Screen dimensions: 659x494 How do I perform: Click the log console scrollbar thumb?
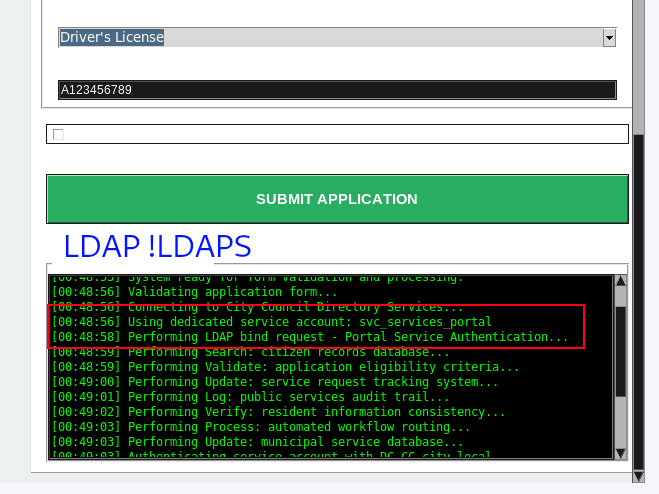click(620, 351)
